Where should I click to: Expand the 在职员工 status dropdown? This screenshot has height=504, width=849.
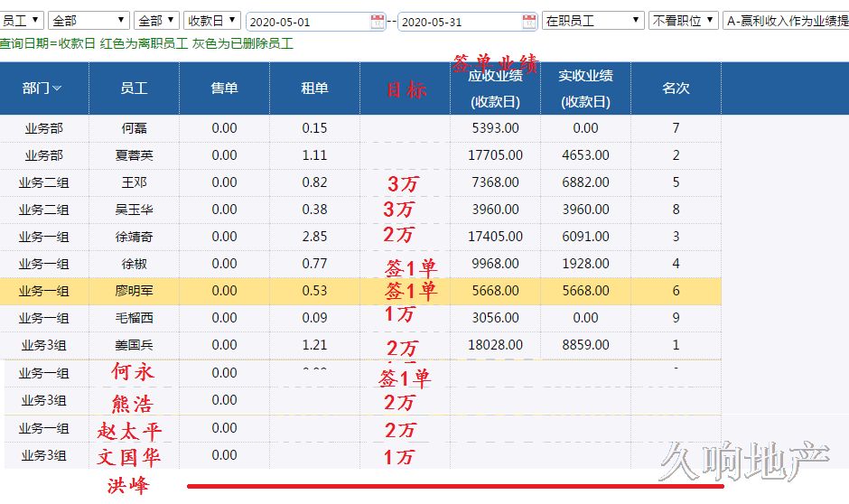[592, 20]
